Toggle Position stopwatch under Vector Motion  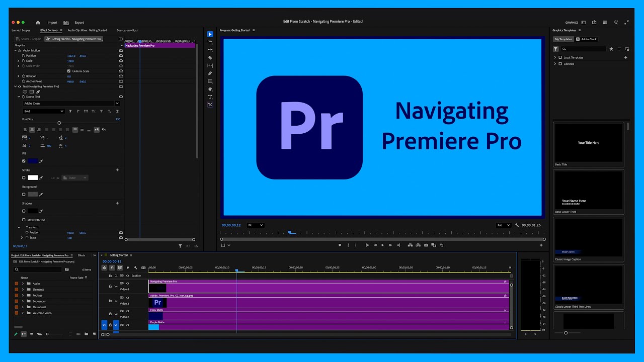23,56
